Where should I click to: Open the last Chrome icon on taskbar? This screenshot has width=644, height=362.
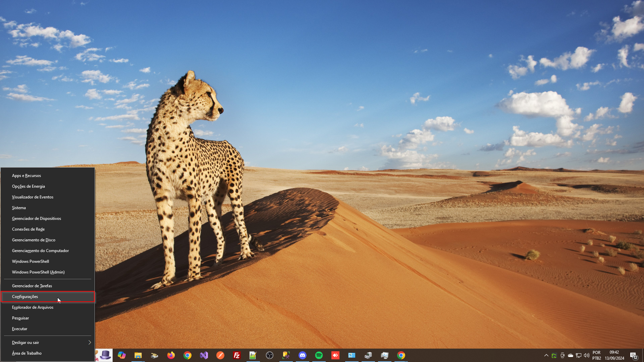[x=401, y=355]
